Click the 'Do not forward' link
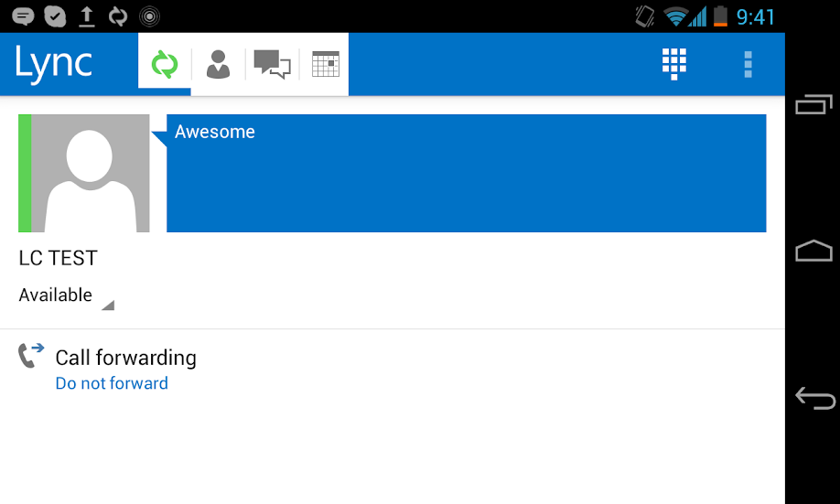This screenshot has width=840, height=504. coord(112,383)
